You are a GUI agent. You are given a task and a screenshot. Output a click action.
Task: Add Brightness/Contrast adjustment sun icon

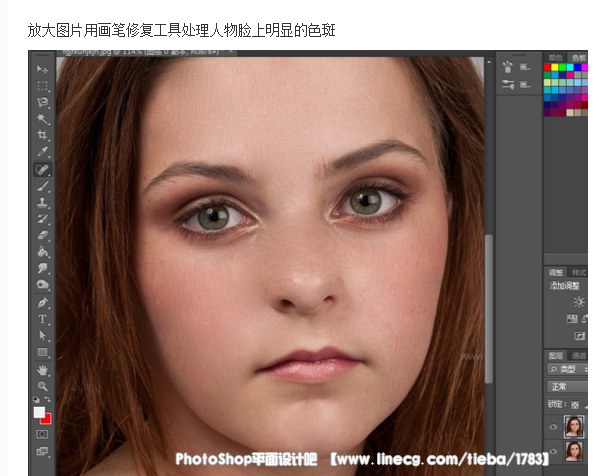[x=579, y=302]
